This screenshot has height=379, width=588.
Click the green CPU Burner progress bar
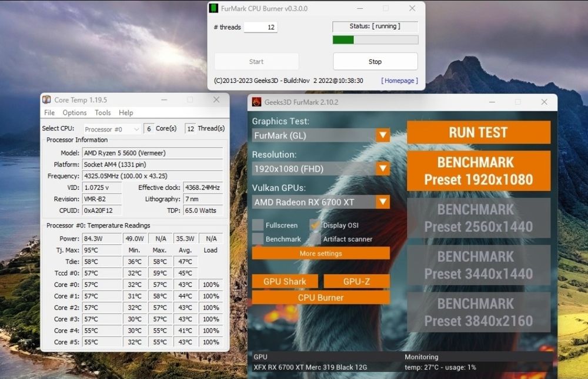point(375,40)
